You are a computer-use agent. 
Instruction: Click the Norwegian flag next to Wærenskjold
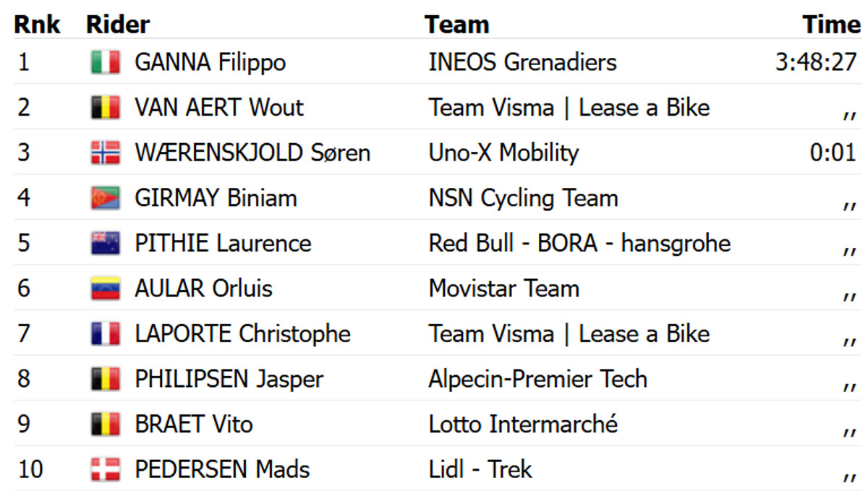tap(106, 153)
